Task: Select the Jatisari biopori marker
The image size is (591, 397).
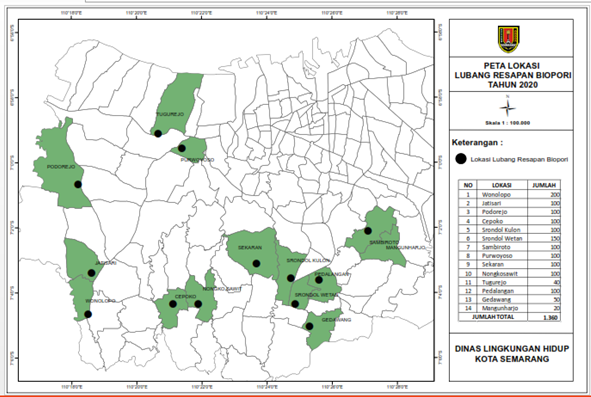Action: click(x=91, y=273)
